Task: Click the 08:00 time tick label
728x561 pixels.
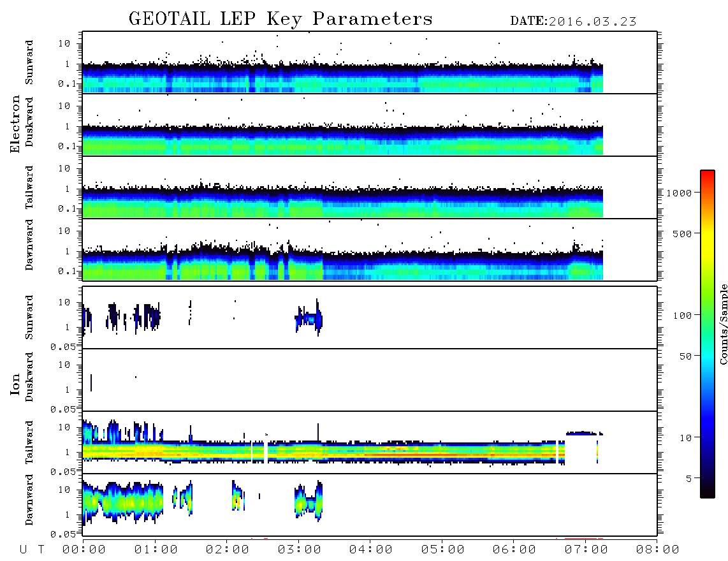Action: coord(657,550)
